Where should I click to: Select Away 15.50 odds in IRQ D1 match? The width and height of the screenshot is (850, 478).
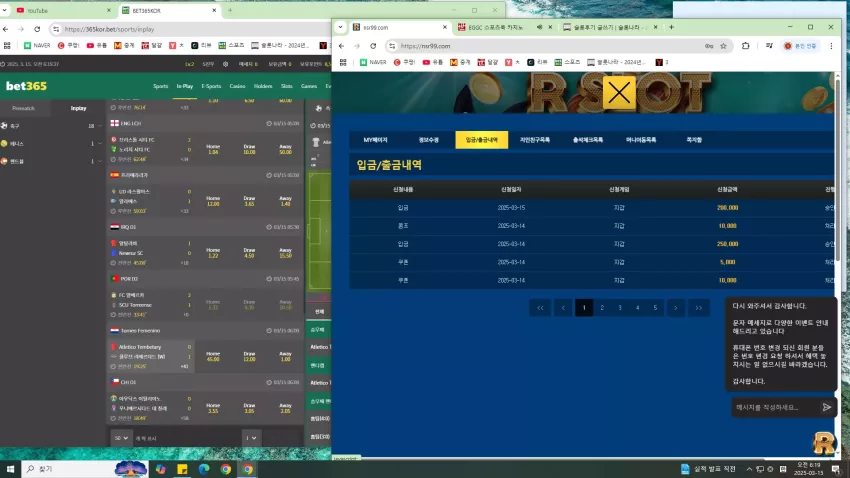click(x=286, y=253)
